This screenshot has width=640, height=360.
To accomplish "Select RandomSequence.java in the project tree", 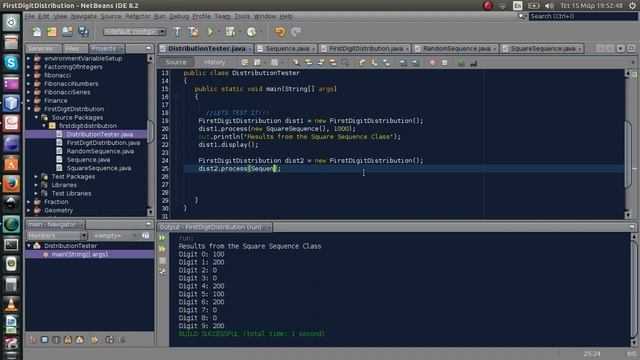I will (100, 151).
